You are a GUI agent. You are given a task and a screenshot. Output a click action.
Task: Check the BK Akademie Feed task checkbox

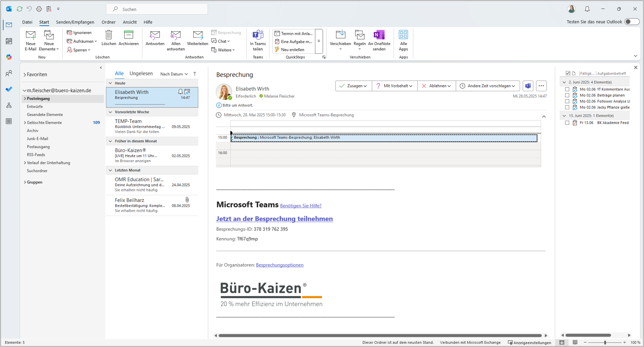[x=567, y=123]
